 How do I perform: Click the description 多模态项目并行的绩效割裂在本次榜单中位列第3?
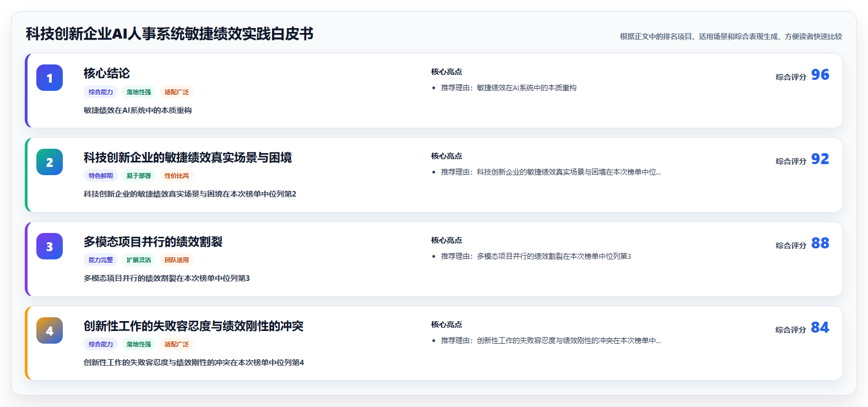pos(167,278)
